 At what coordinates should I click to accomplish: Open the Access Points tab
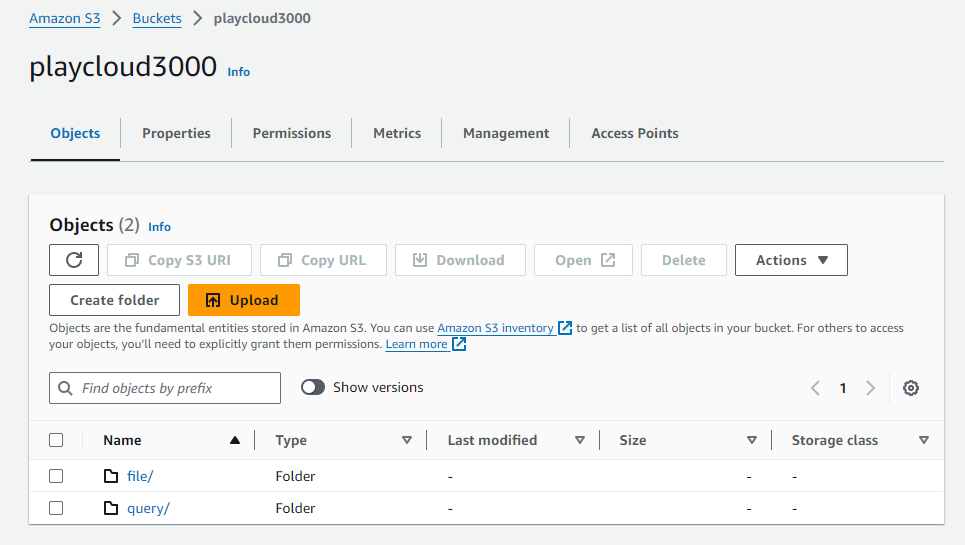[635, 133]
